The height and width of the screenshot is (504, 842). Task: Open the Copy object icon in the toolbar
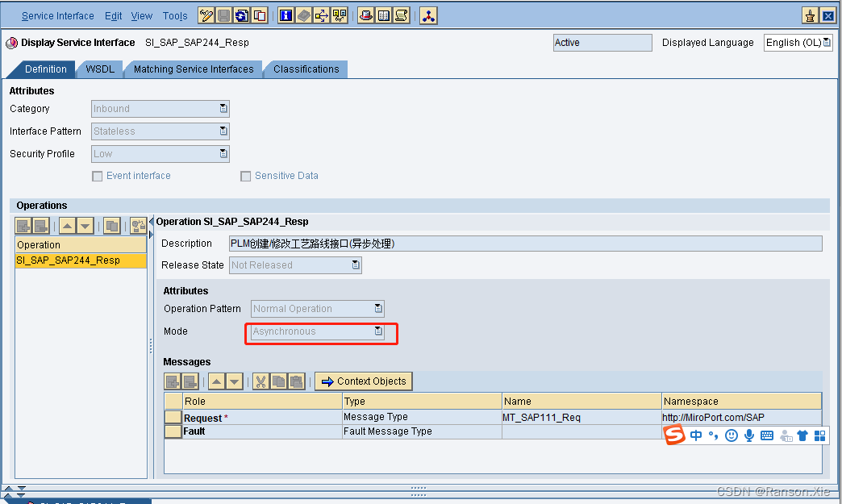pyautogui.click(x=260, y=15)
